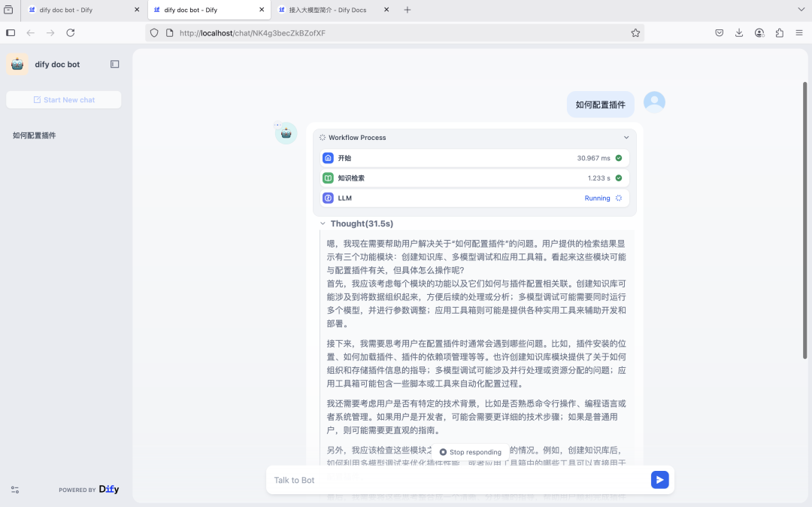
Task: Collapse the sidebar with the panel toggle
Action: point(114,64)
